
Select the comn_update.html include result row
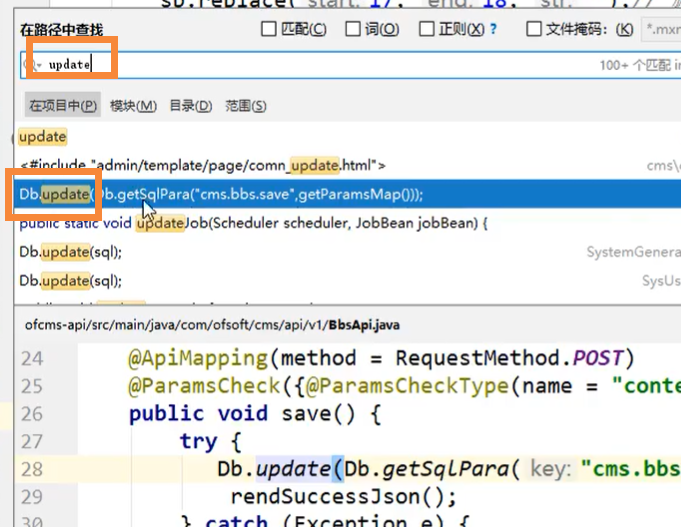pos(347,166)
